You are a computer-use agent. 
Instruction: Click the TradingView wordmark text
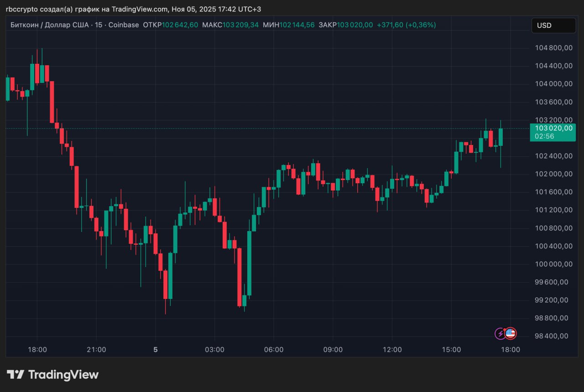[63, 375]
